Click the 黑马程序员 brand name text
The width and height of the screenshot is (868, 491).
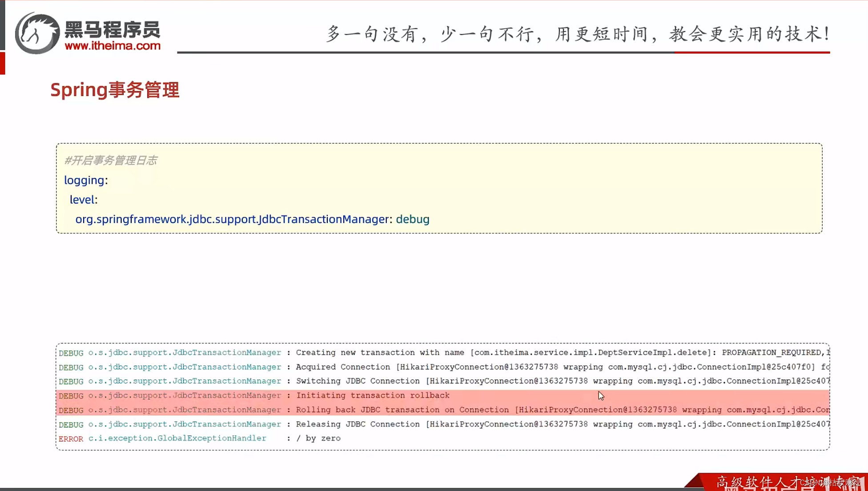pyautogui.click(x=112, y=30)
